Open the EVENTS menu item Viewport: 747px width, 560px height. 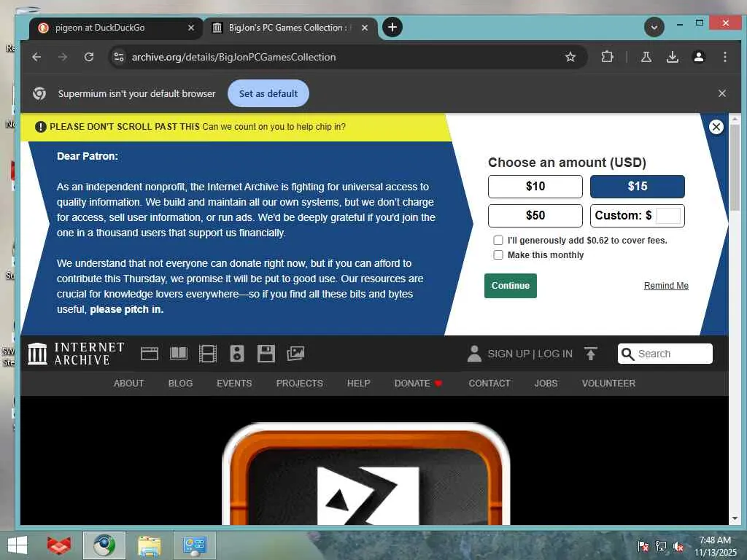point(234,384)
